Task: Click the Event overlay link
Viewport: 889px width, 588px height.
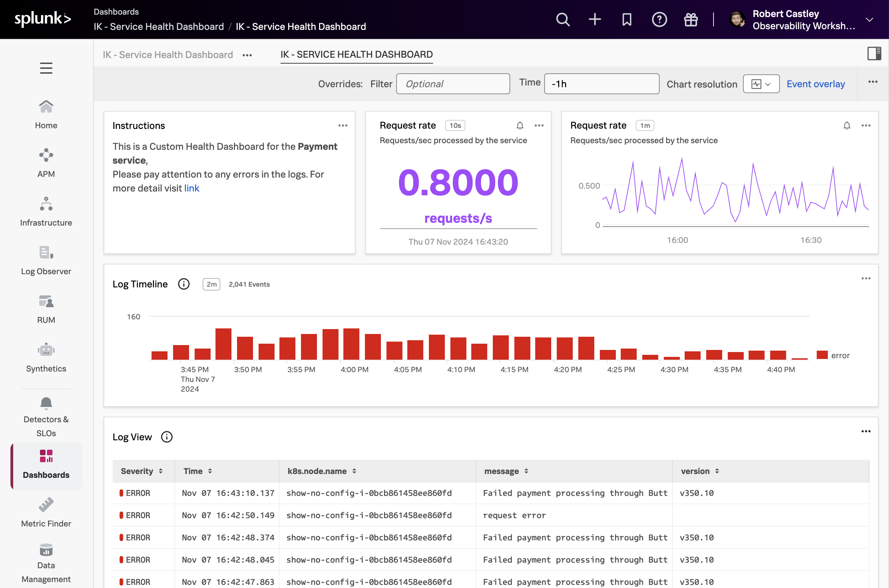Action: 816,84
